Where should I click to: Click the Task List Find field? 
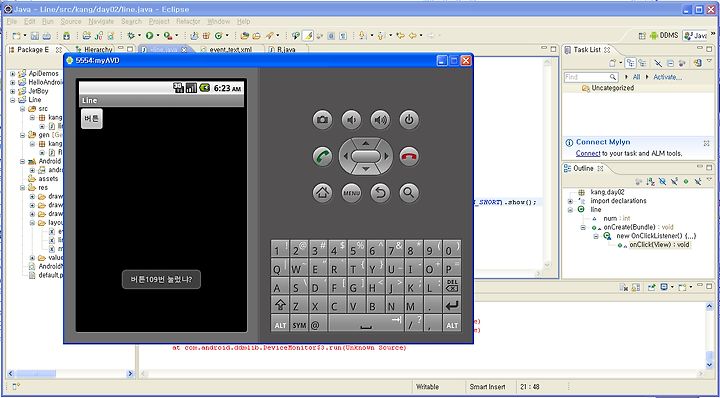click(x=591, y=77)
